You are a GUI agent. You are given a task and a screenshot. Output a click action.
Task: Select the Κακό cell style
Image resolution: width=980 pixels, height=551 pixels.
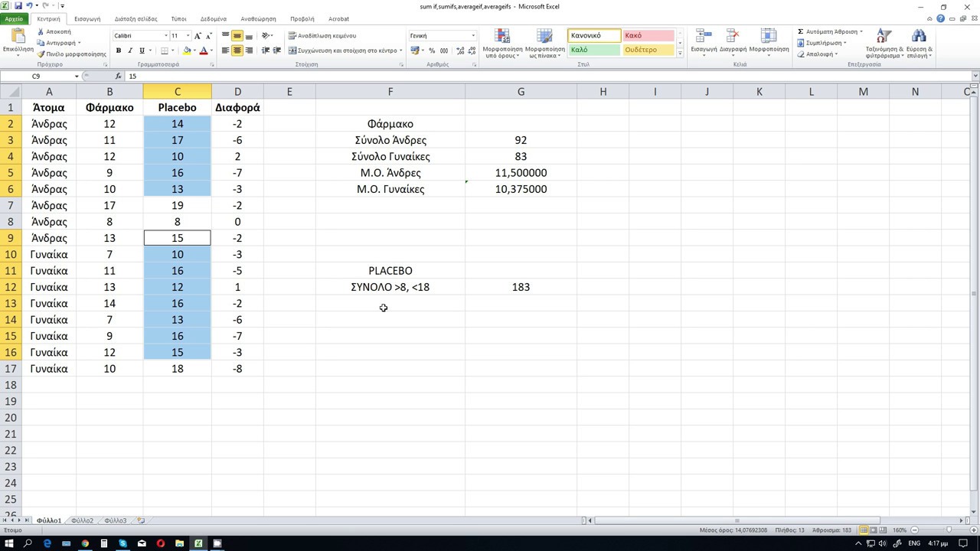point(648,36)
